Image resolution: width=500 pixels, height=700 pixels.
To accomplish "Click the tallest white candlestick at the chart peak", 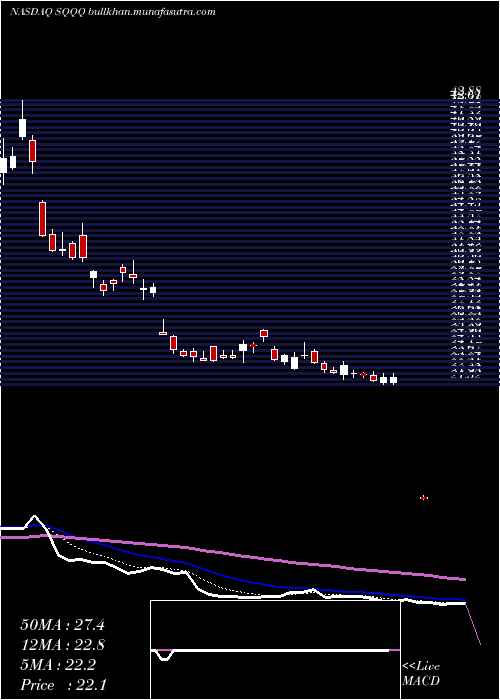I will 22,120.
